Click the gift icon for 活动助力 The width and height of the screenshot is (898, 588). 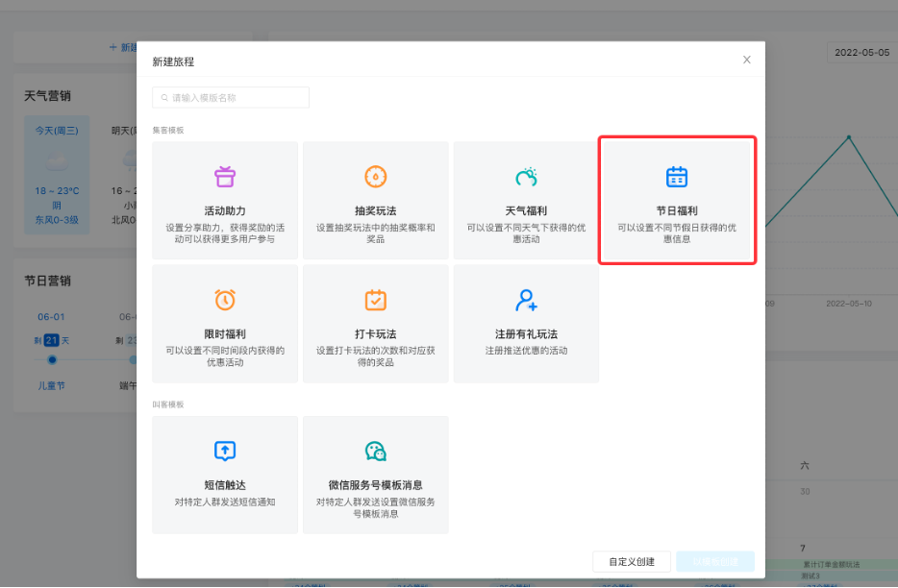pyautogui.click(x=225, y=177)
